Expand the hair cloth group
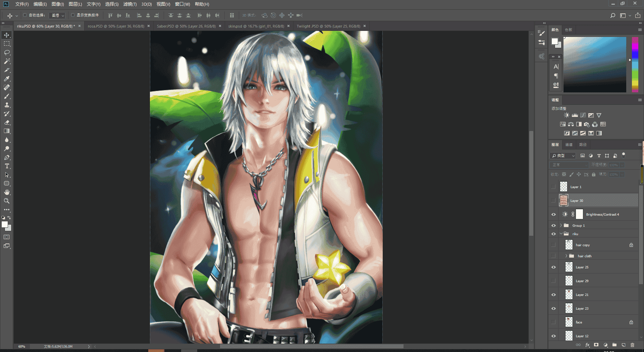The height and width of the screenshot is (352, 644). [x=566, y=256]
